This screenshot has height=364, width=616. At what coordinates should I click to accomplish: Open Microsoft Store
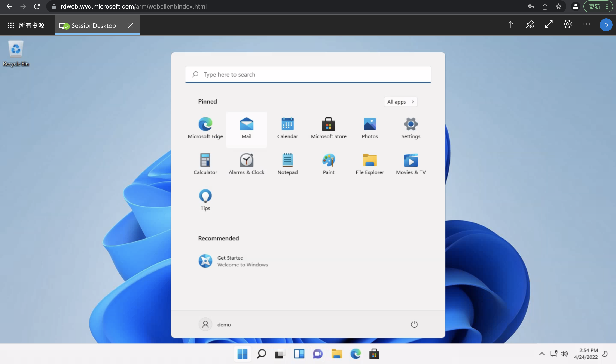(x=329, y=124)
